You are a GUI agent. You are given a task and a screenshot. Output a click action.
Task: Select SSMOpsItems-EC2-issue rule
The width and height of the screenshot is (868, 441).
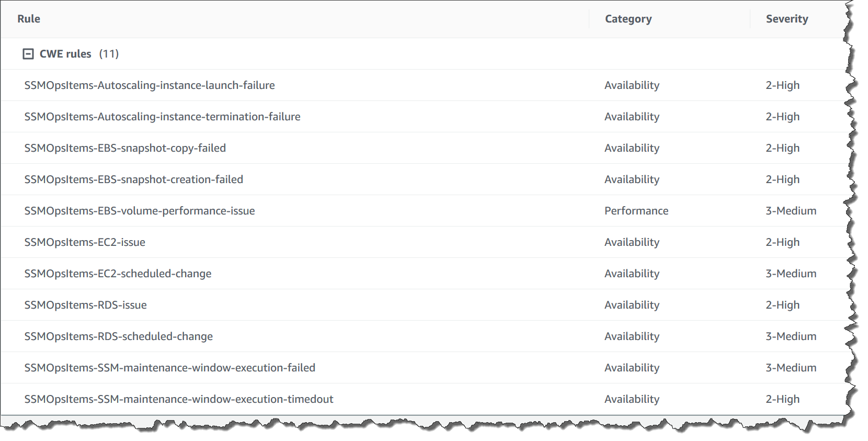click(x=85, y=242)
